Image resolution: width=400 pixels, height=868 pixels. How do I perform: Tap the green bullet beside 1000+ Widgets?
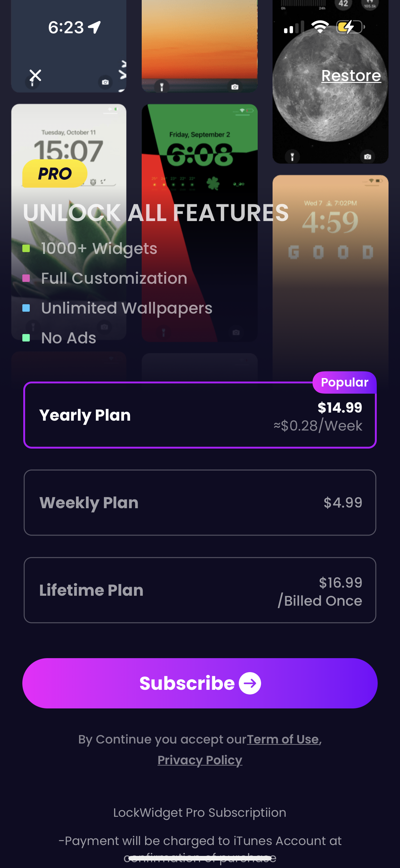click(26, 249)
